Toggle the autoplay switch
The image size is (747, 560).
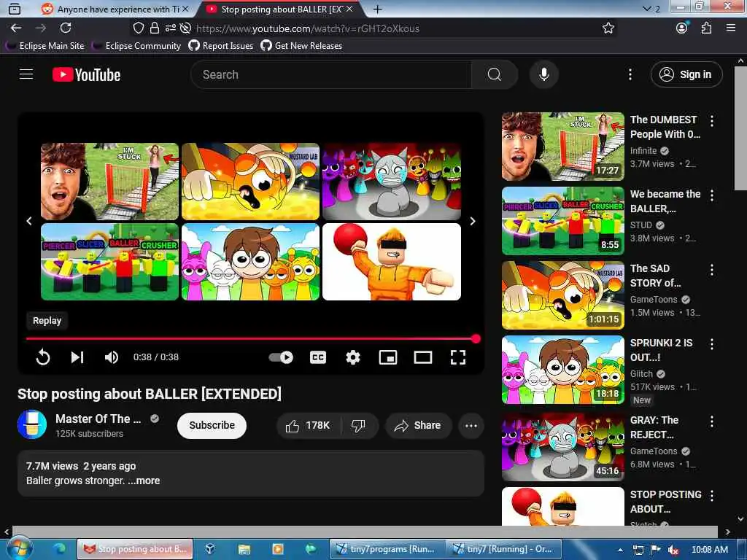click(x=281, y=357)
